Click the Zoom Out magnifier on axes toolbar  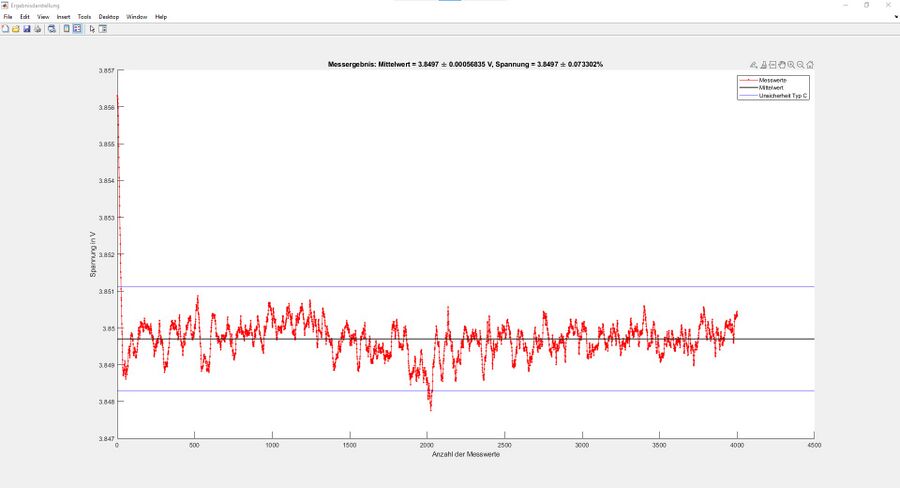coord(800,64)
